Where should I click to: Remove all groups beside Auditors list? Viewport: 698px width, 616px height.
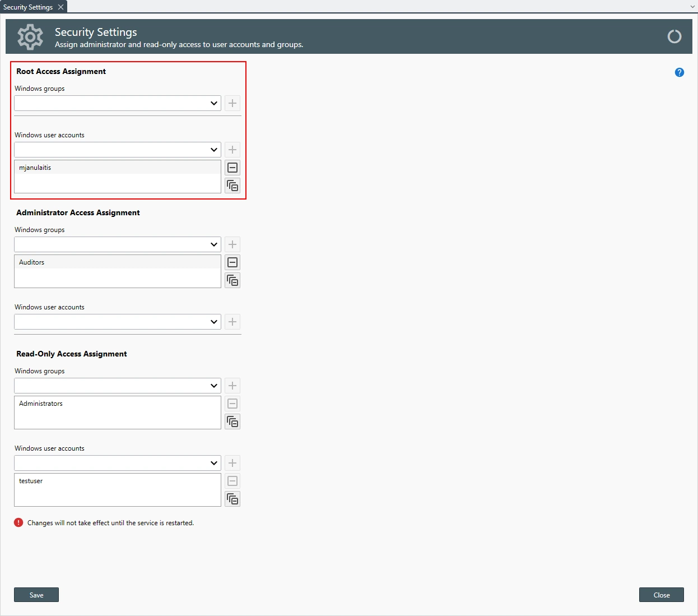(x=232, y=280)
